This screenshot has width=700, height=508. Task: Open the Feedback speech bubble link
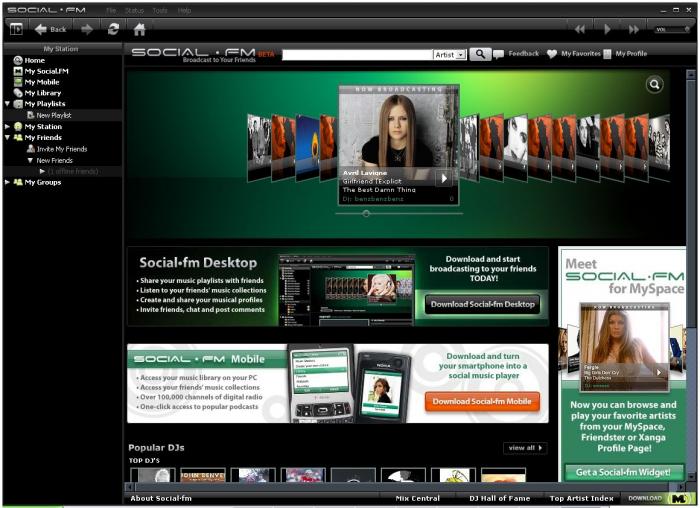tap(517, 54)
